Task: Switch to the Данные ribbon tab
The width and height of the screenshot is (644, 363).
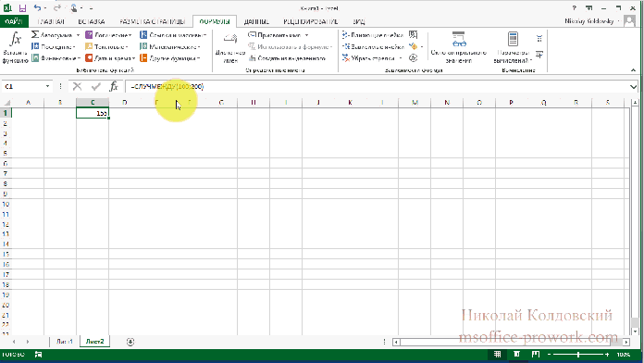Action: coord(256,21)
